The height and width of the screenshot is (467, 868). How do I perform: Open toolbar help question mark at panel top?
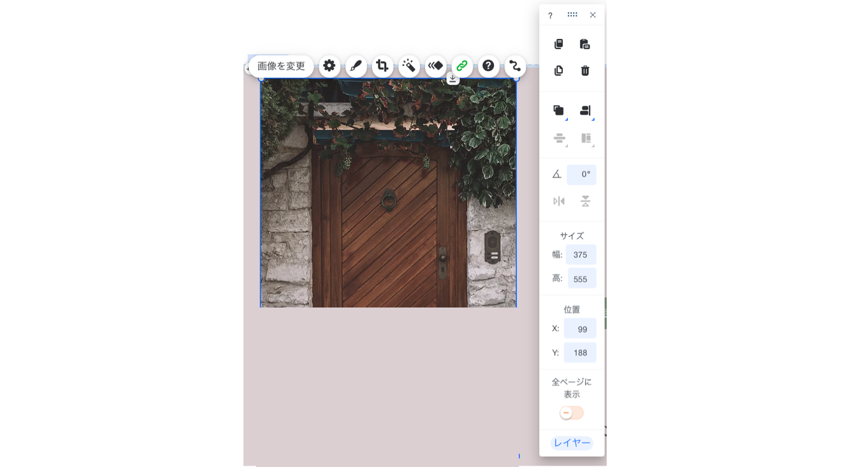pyautogui.click(x=551, y=15)
